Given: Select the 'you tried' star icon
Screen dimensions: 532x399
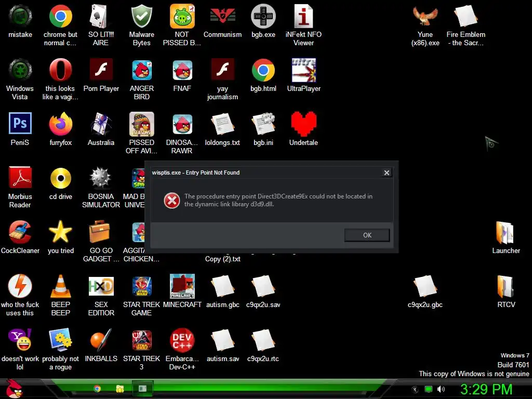Looking at the screenshot, I should coord(60,232).
